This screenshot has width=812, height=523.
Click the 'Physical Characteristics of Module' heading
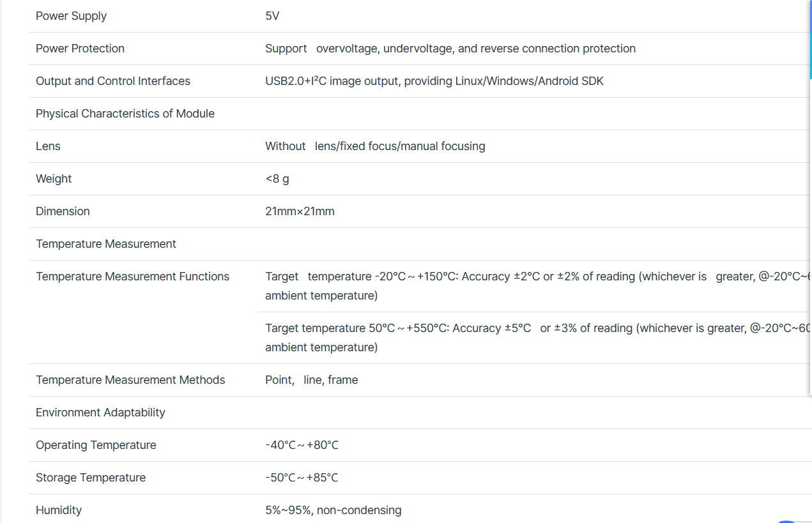coord(125,114)
